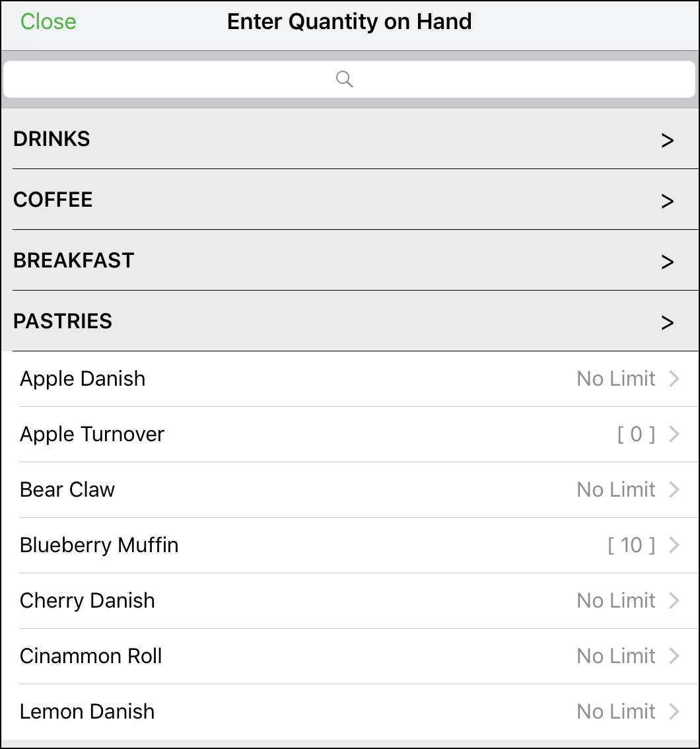Expand the DRINKS category arrow
The height and width of the screenshot is (749, 700).
[x=667, y=141]
